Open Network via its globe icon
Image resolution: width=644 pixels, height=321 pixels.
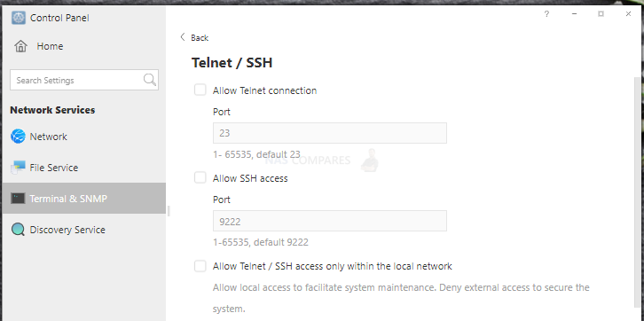18,137
